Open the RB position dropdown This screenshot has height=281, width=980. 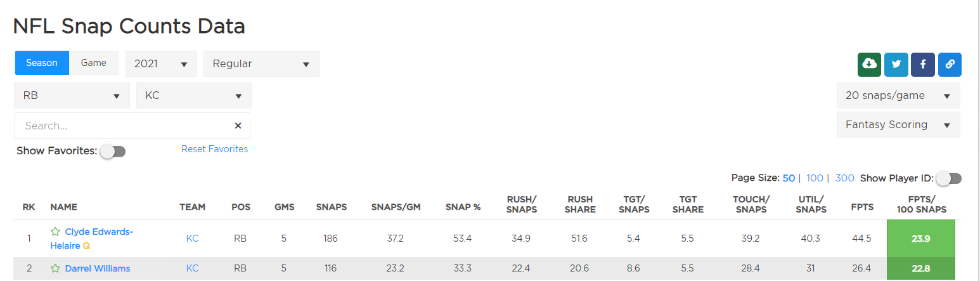72,95
